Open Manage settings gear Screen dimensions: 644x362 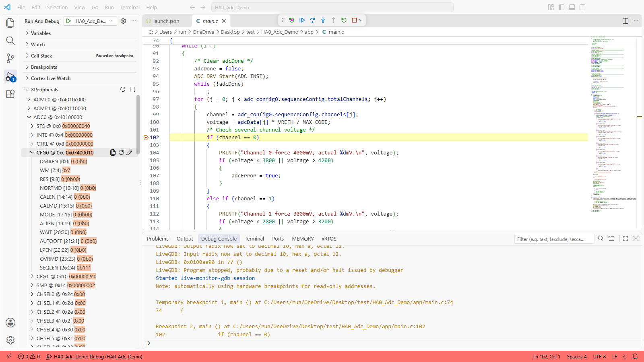click(x=10, y=340)
